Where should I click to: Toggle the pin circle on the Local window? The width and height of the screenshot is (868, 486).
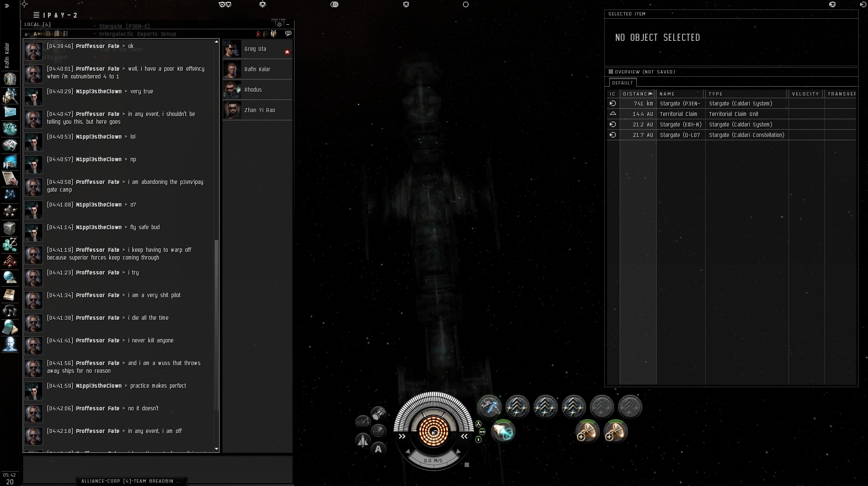[x=279, y=24]
